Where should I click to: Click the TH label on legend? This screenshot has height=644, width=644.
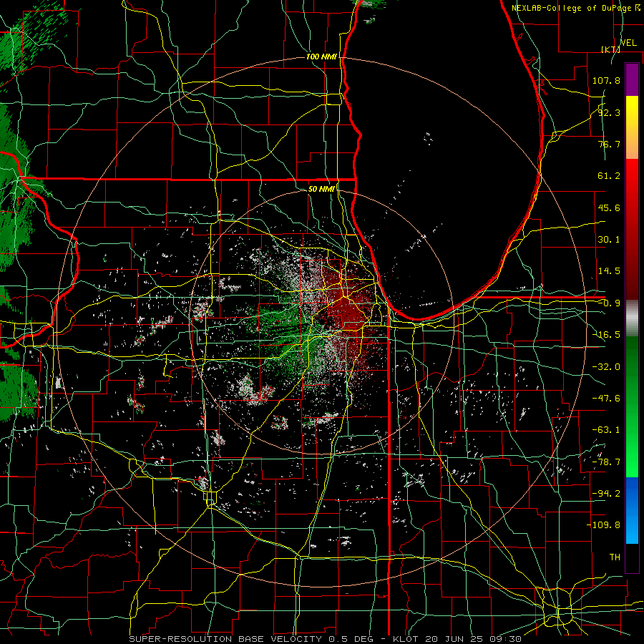(615, 557)
